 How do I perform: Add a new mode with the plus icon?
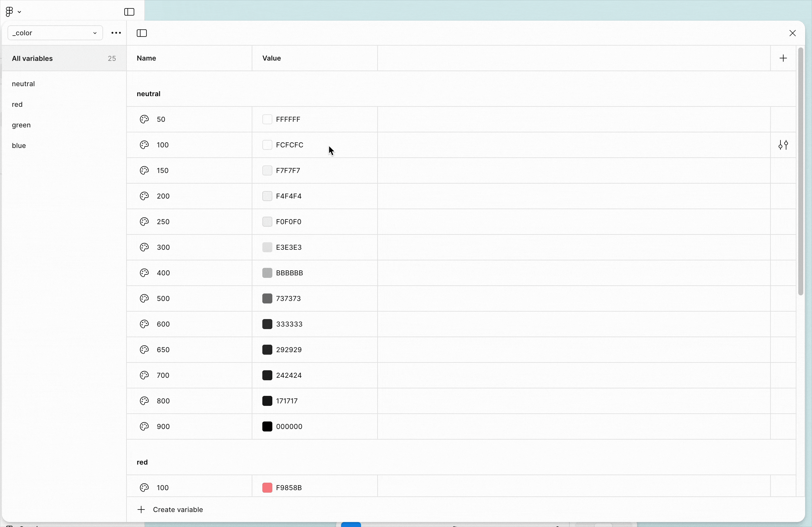pos(783,58)
